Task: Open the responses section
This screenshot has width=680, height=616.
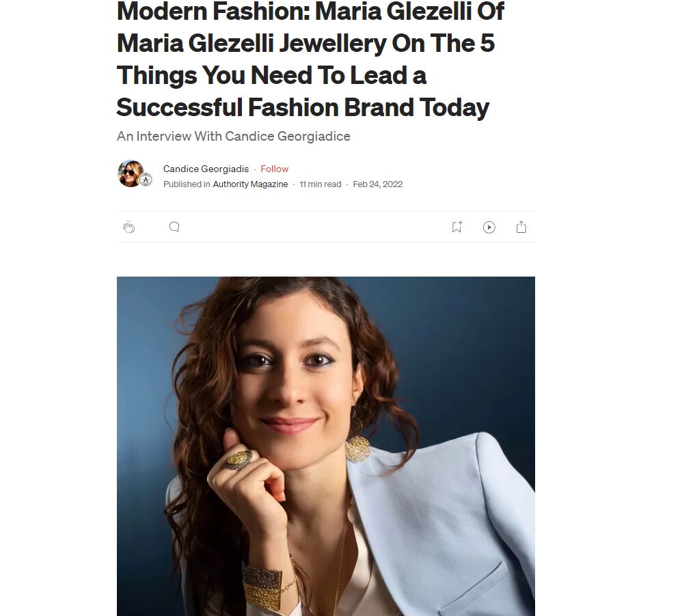Action: tap(174, 226)
